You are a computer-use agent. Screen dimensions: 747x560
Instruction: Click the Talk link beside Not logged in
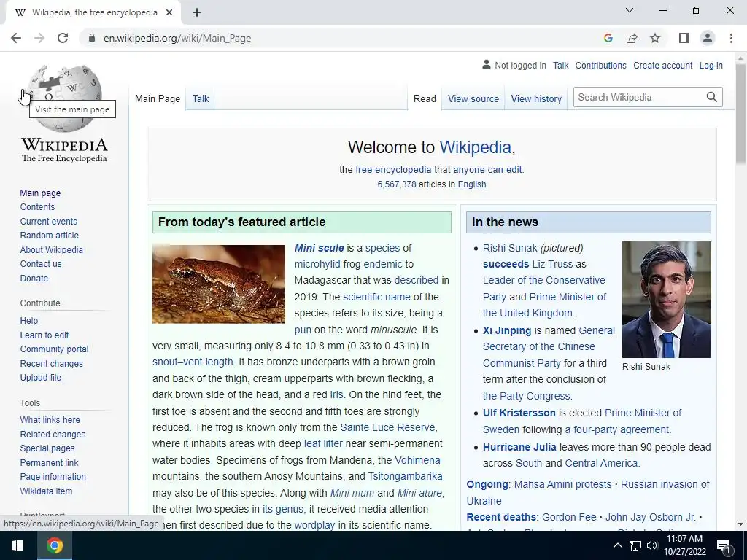pyautogui.click(x=561, y=66)
